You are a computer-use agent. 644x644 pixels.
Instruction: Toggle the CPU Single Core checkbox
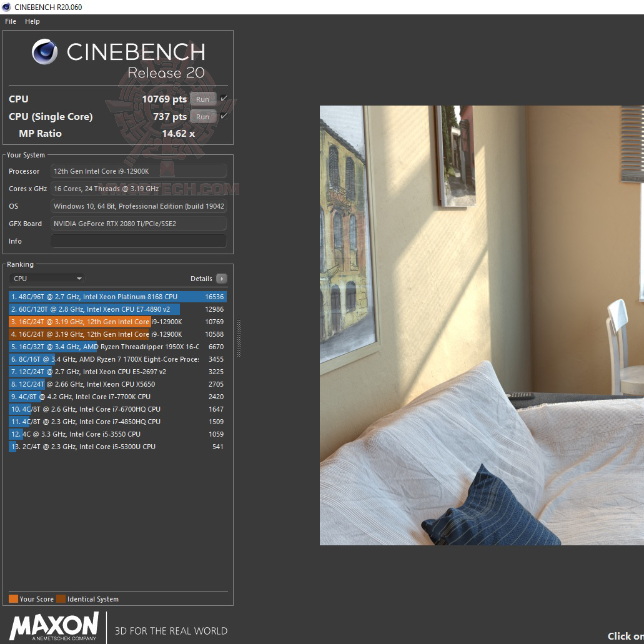(224, 116)
